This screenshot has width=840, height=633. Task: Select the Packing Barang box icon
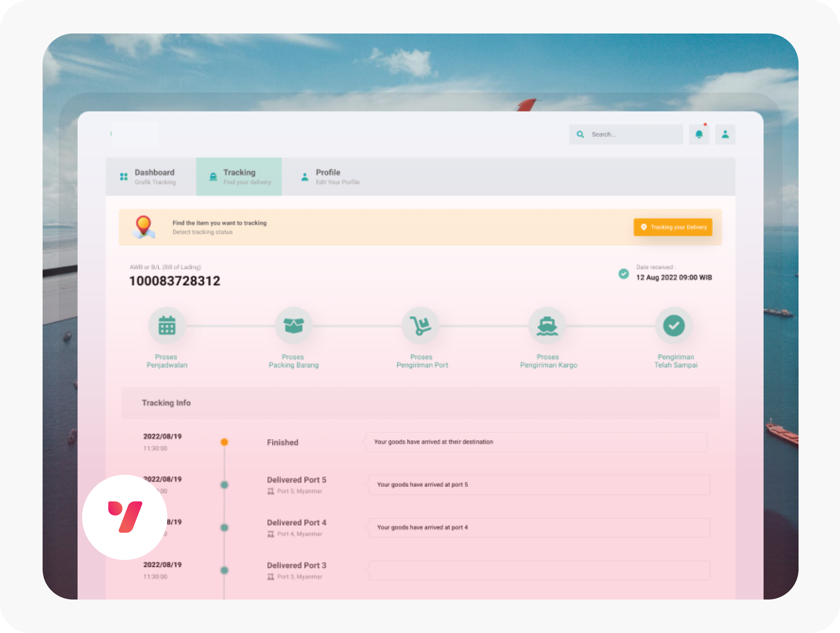pos(294,326)
